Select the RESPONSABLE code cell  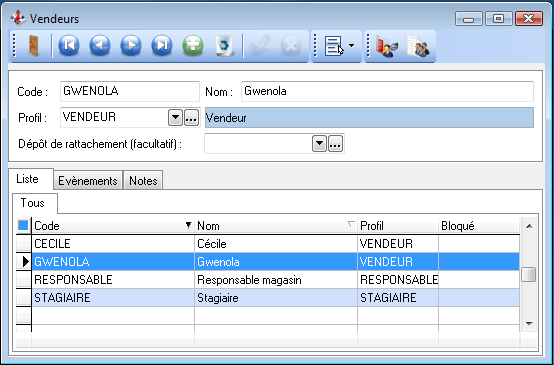coord(113,280)
